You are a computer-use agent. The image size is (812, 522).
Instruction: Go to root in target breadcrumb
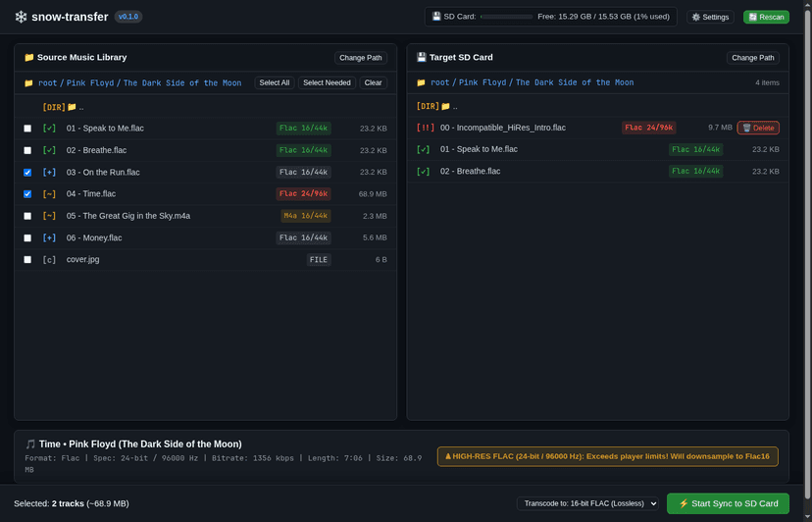[x=440, y=82]
